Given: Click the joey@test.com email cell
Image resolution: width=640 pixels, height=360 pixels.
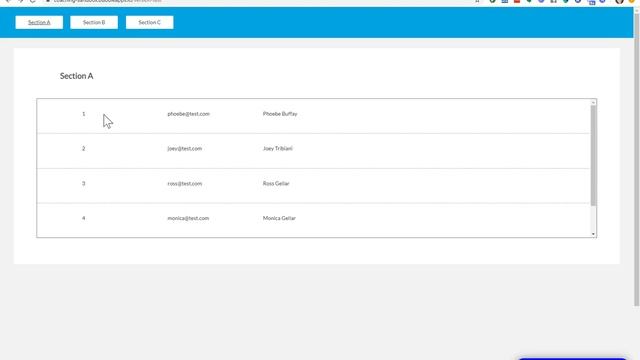Looking at the screenshot, I should [184, 149].
